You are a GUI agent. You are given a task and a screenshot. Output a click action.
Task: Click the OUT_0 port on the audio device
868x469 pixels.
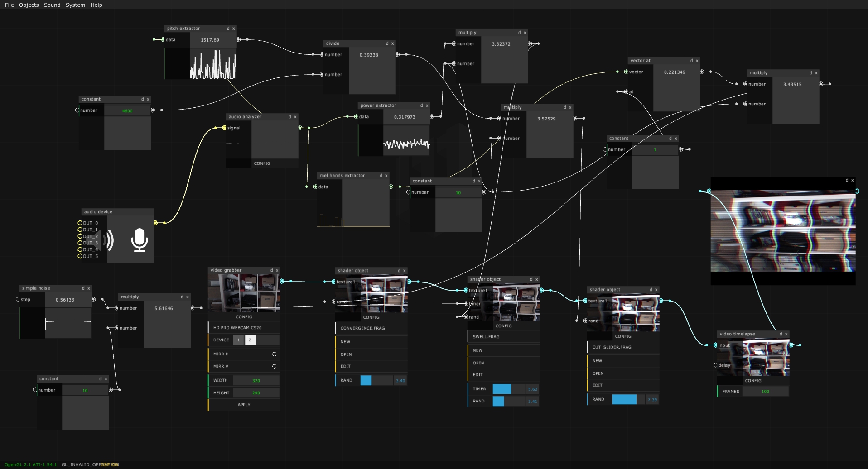(x=80, y=223)
